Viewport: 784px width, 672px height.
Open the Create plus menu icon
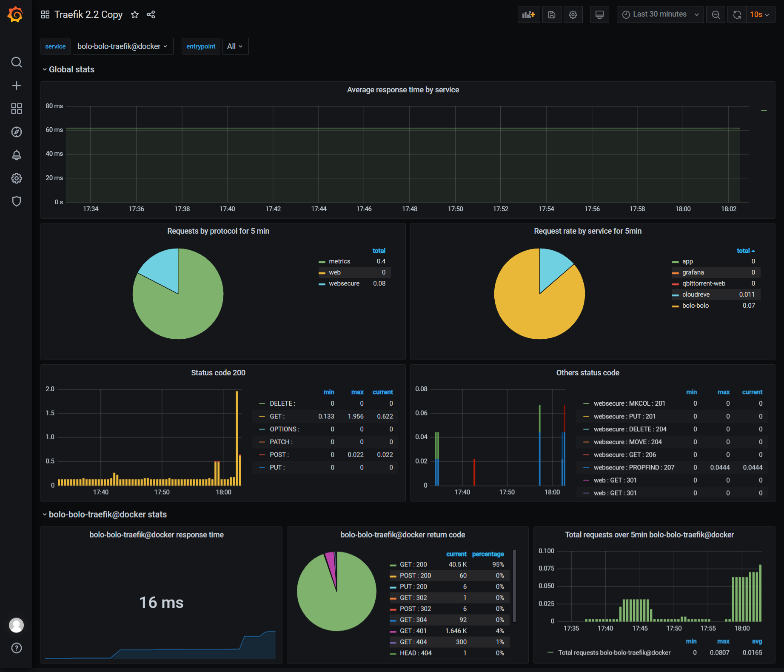(x=16, y=86)
